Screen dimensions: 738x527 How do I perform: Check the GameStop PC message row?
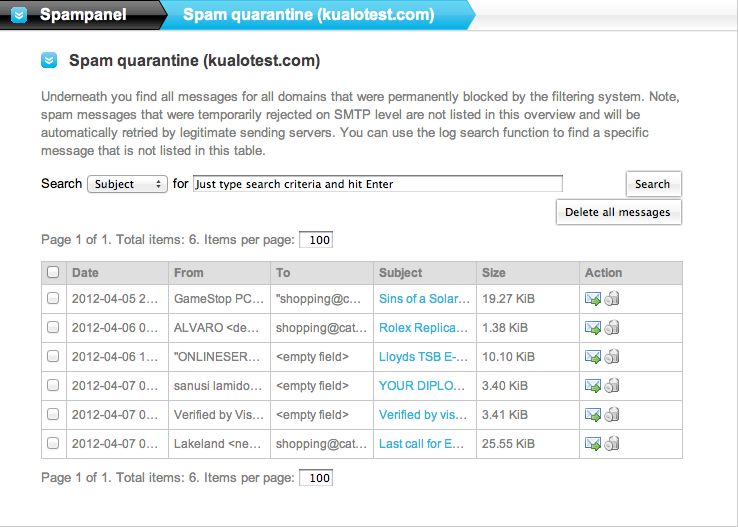53,298
